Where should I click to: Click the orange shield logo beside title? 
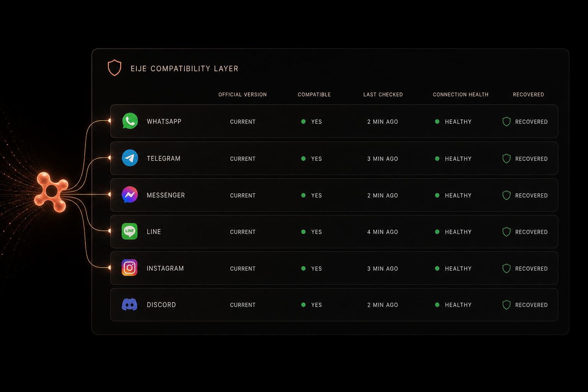pos(114,68)
